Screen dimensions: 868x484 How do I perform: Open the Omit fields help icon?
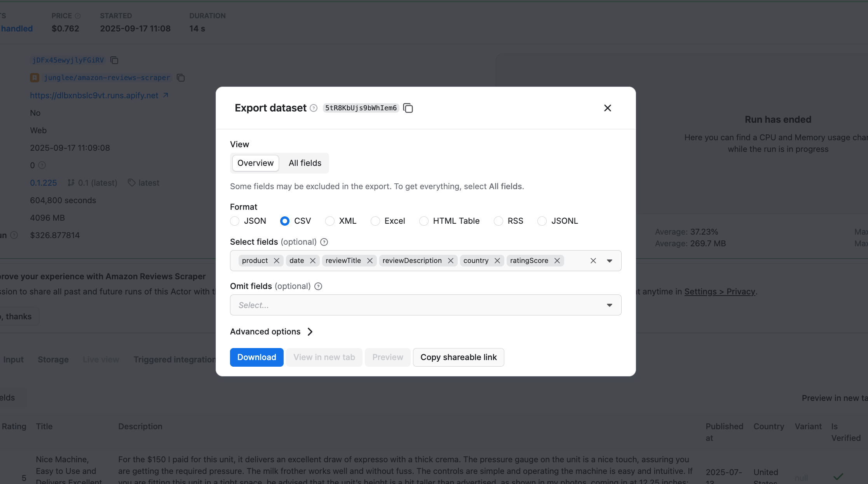coord(318,286)
